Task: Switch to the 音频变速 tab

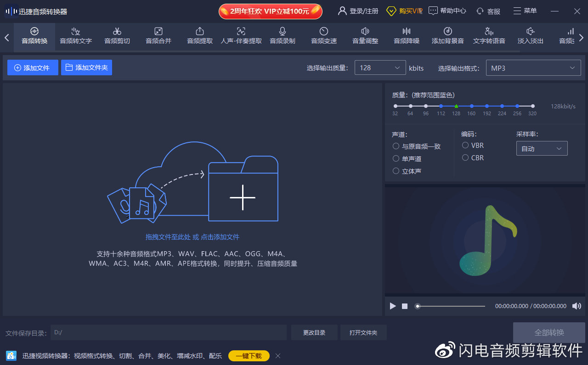Action: point(323,37)
